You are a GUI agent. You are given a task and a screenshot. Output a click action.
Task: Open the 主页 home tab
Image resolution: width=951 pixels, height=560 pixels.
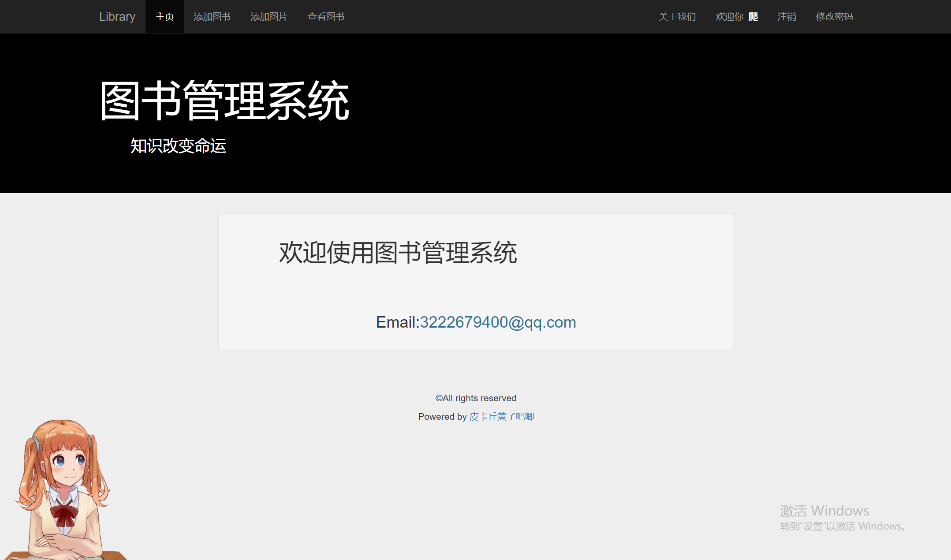[x=164, y=17]
